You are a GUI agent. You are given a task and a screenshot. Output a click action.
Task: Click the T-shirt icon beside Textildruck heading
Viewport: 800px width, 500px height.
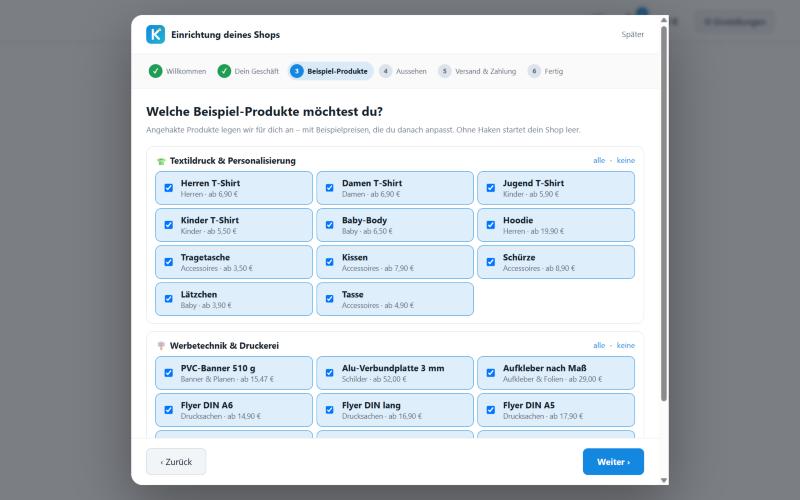tap(161, 161)
